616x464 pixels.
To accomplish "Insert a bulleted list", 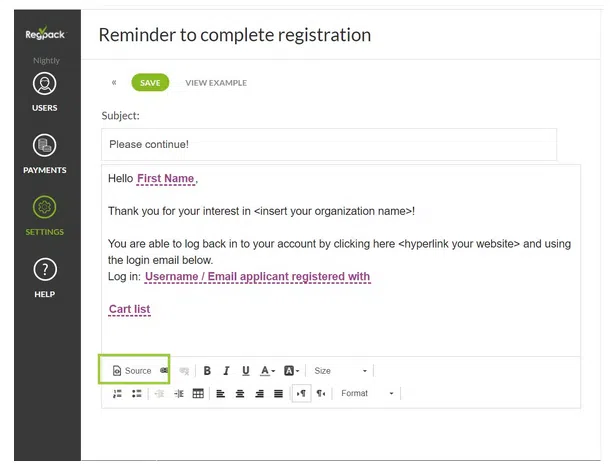I will point(137,393).
